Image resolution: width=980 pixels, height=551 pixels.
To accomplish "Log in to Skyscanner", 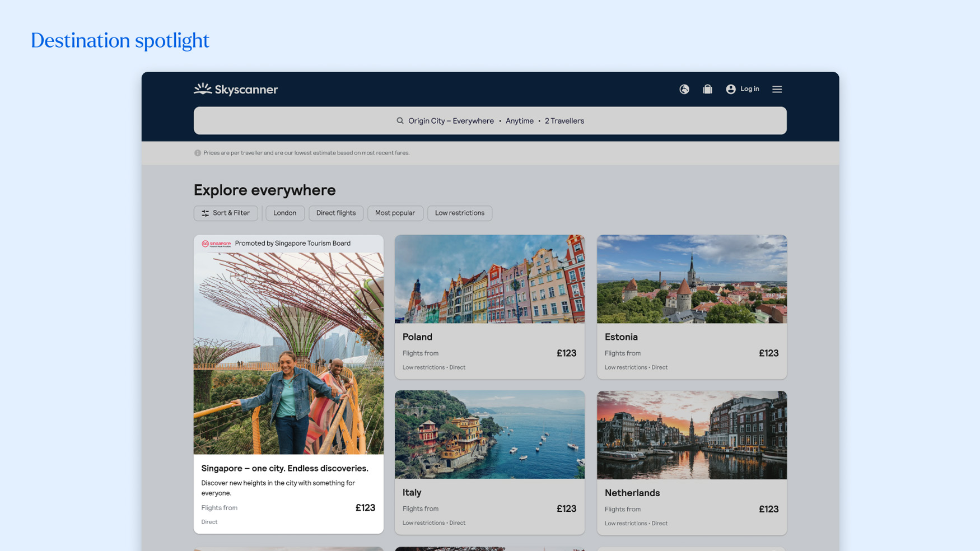I will pyautogui.click(x=749, y=88).
